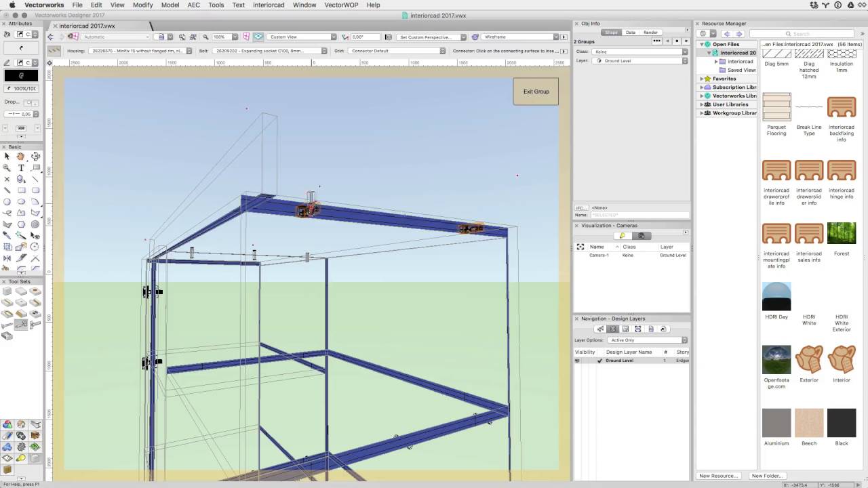This screenshot has width=868, height=488.
Task: Open the VectorWOP menu
Action: [x=340, y=5]
